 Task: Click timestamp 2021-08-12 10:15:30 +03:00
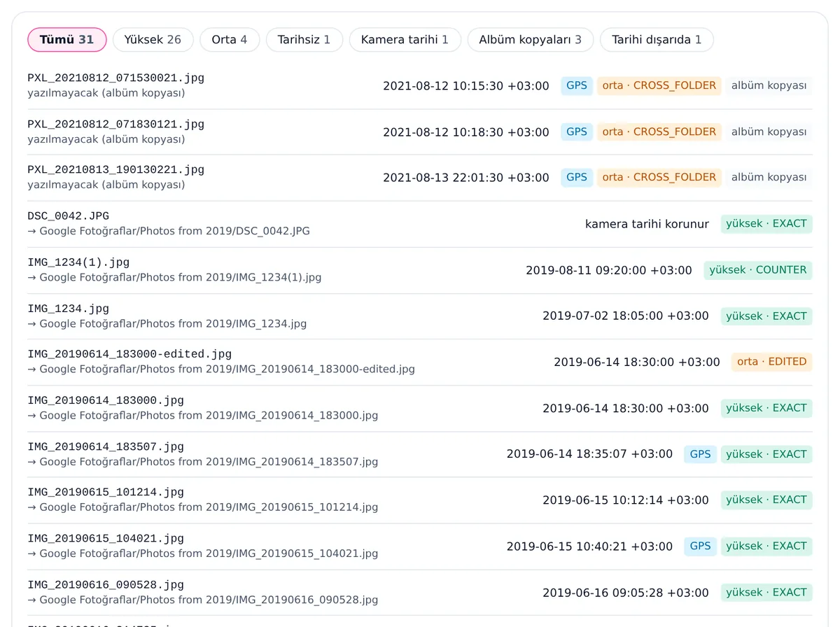(466, 86)
